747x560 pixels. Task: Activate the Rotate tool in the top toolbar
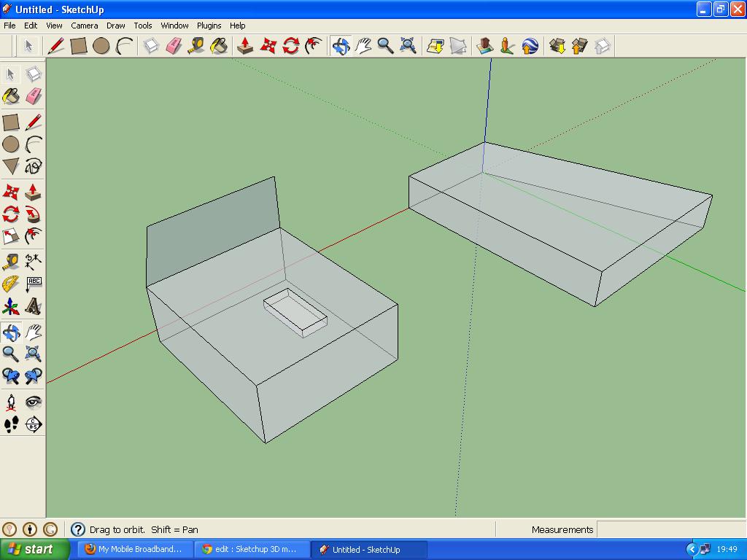point(290,46)
